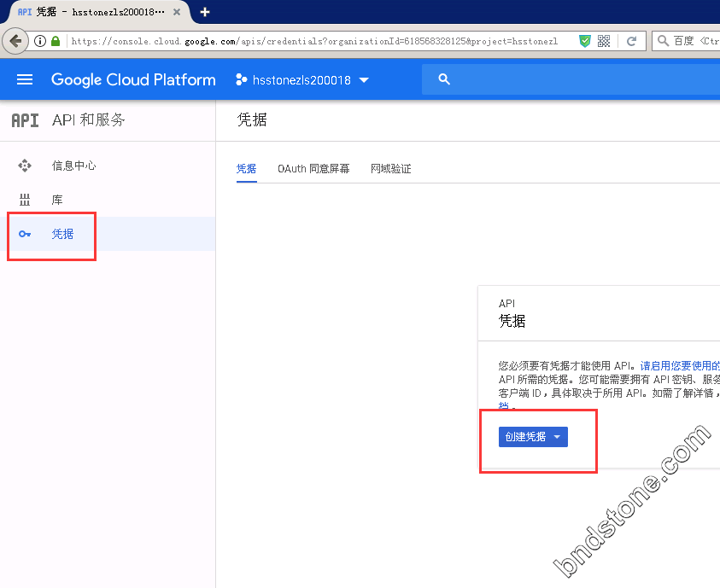
Task: Open the QR code icon in address bar
Action: tap(604, 41)
